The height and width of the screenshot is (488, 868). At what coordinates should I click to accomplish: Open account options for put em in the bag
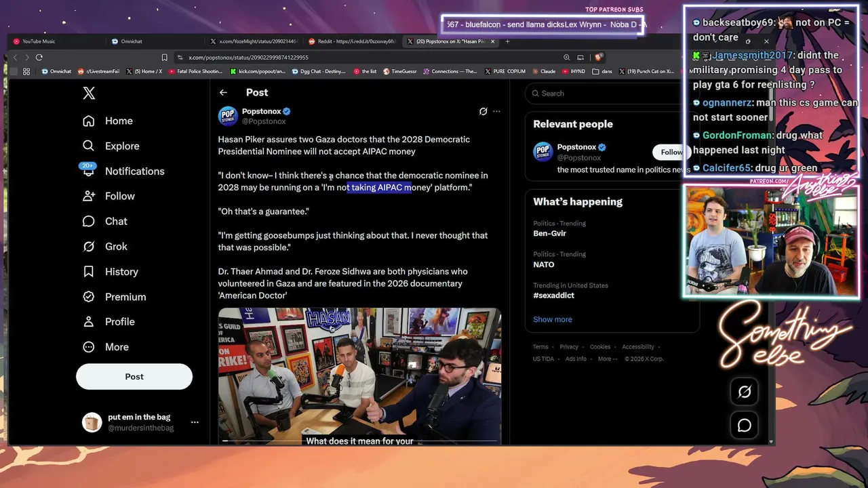click(195, 422)
